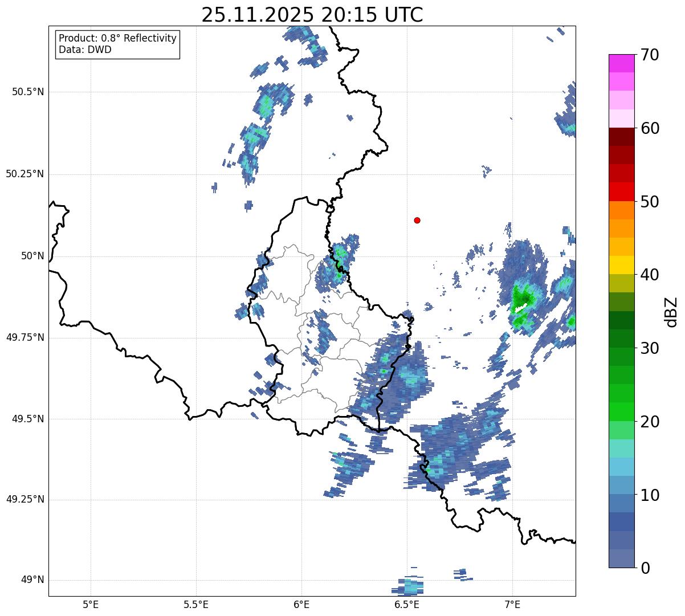Select the 'Product: 0.8° Reflectivity' label
Image resolution: width=685 pixels, height=616 pixels.
(118, 38)
